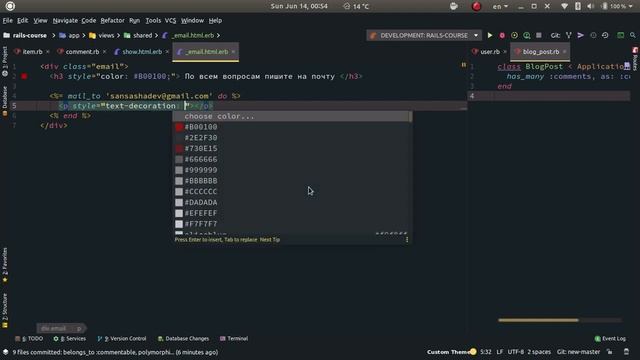Change line separator LF setting

tap(500, 352)
